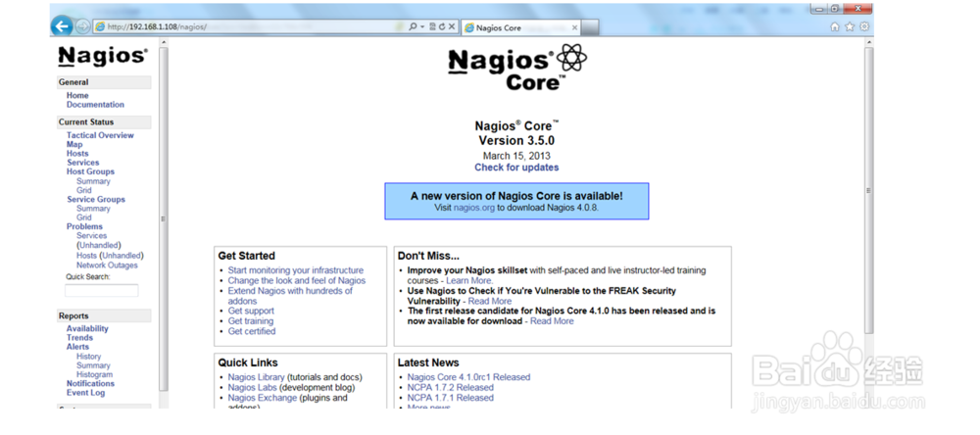
Task: Click Learn More about training courses
Action: [x=469, y=280]
